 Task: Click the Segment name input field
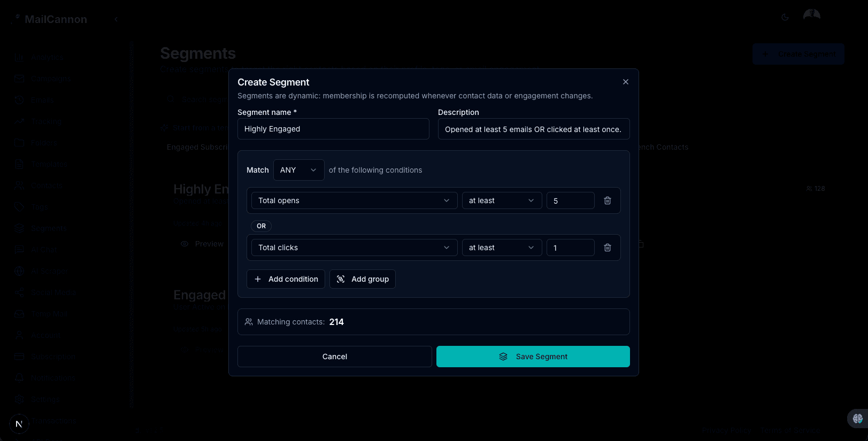coord(333,129)
